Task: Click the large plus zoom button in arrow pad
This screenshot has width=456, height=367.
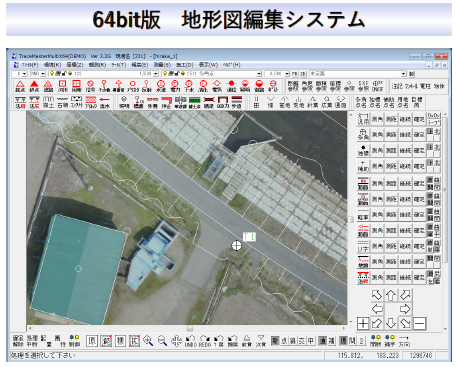Action: pyautogui.click(x=363, y=323)
